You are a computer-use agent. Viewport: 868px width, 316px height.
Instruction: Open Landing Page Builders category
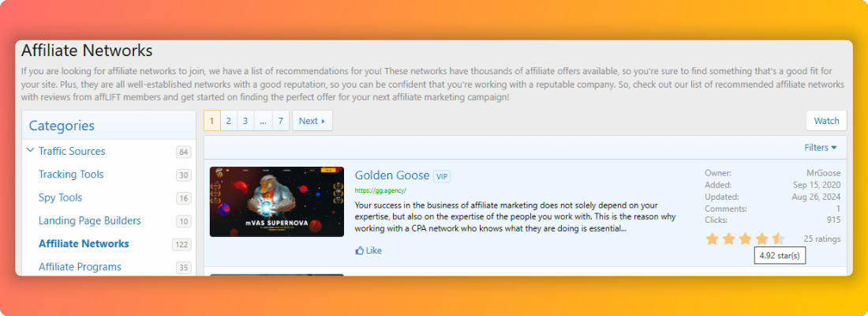[90, 220]
